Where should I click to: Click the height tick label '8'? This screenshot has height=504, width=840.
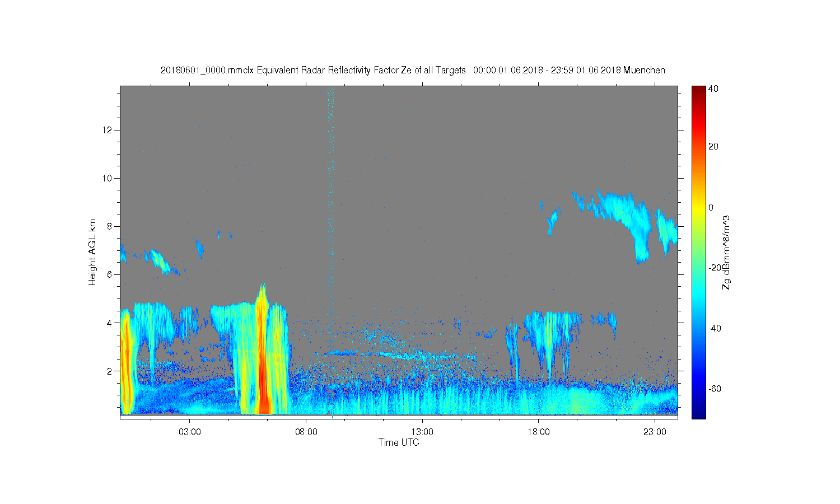coord(110,226)
